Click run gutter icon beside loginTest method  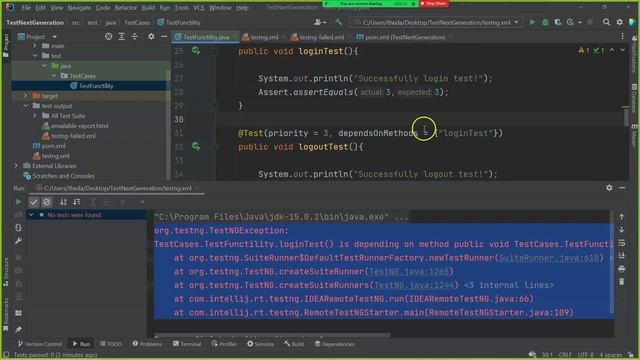pos(196,51)
